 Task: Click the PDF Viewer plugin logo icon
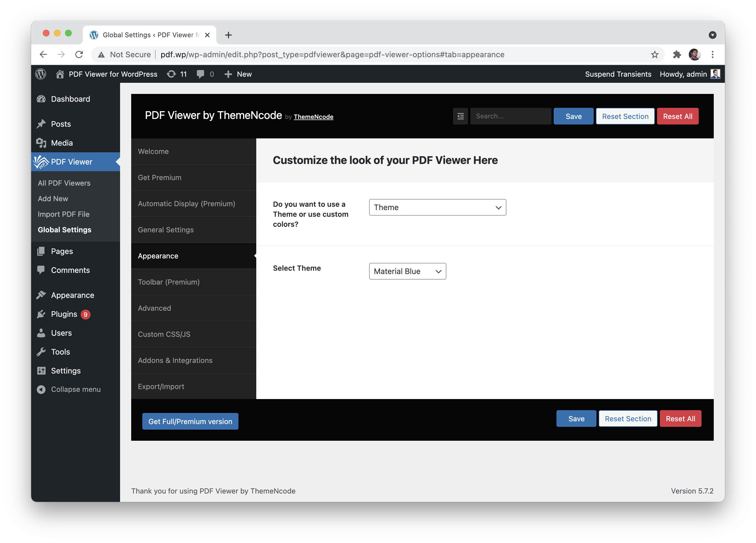41,162
